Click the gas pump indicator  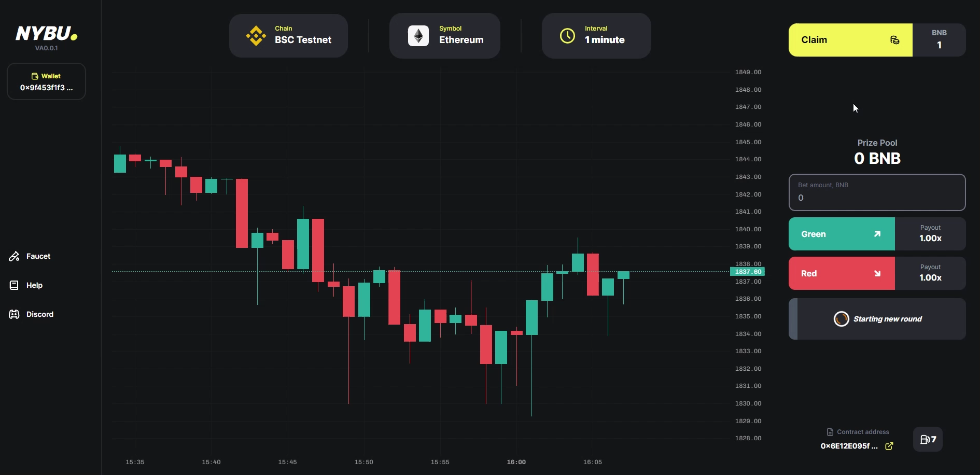tap(928, 439)
